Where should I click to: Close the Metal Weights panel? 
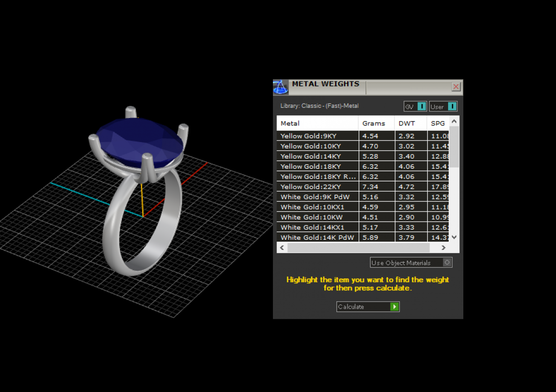tap(456, 87)
